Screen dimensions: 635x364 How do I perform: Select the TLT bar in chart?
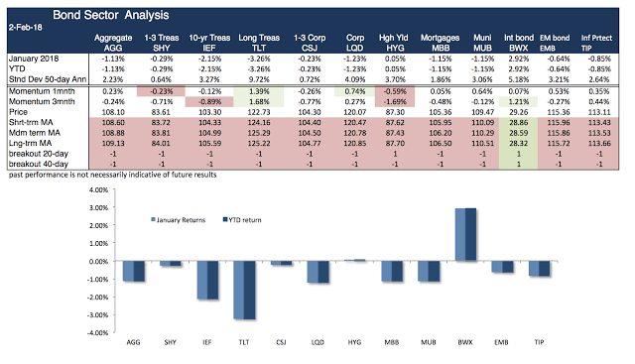coord(245,291)
